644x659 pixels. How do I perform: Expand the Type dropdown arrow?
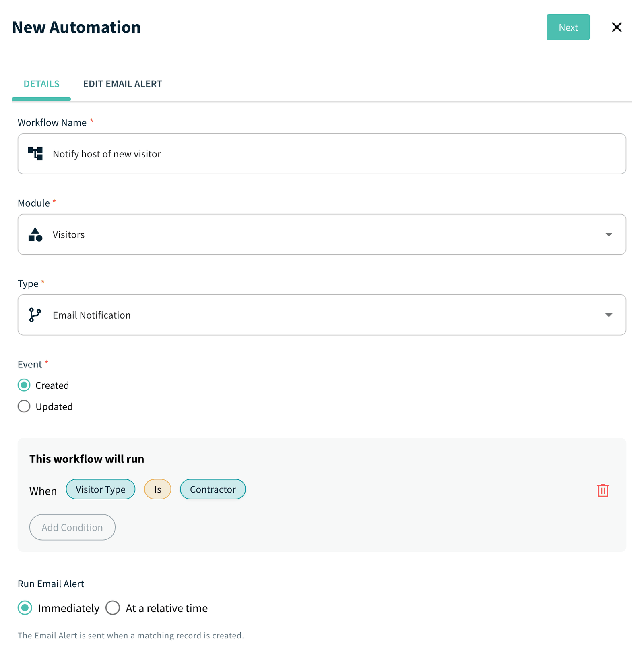click(x=609, y=315)
